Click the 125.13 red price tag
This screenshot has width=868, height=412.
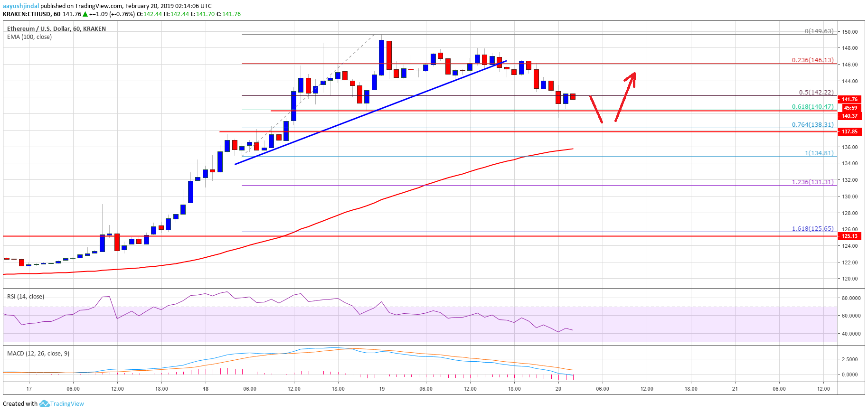[x=849, y=236]
